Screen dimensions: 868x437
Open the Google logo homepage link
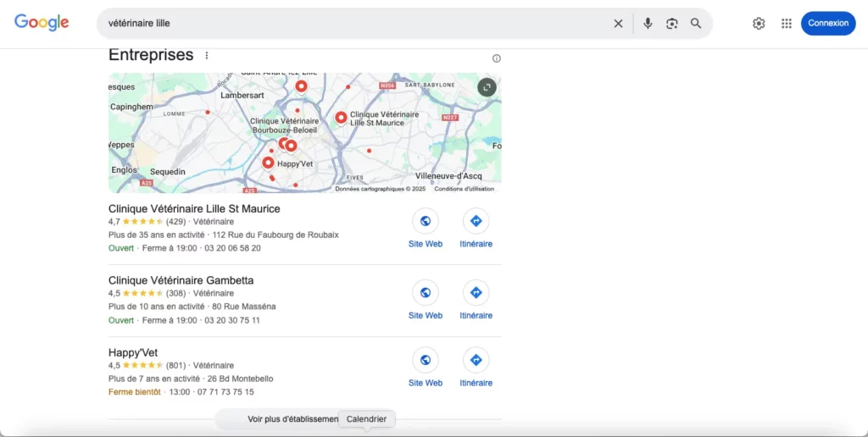(42, 23)
